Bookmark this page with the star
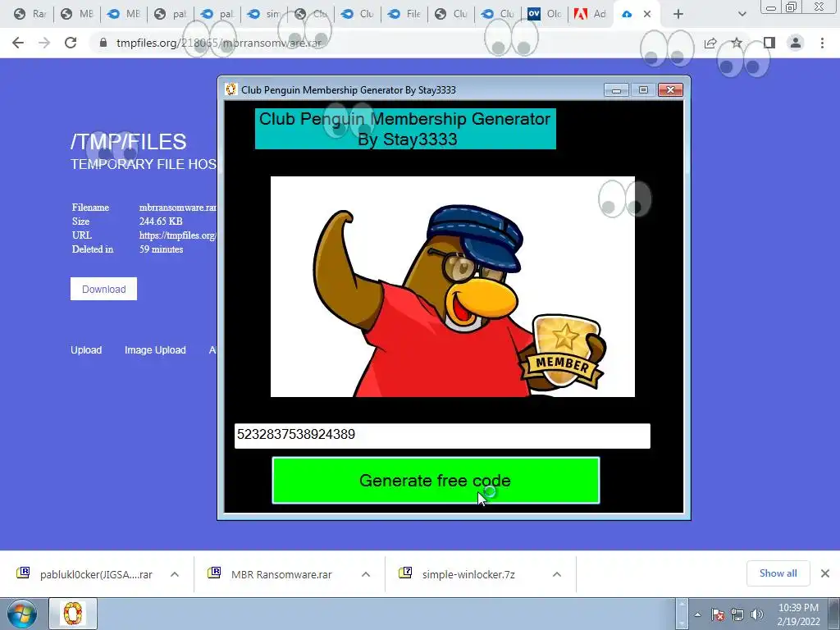This screenshot has height=630, width=840. click(x=737, y=43)
